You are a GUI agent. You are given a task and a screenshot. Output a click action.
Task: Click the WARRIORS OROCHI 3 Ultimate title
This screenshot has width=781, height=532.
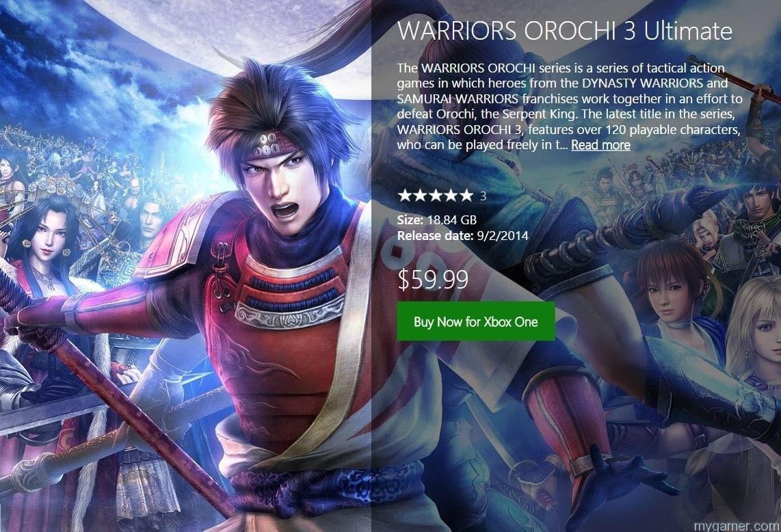tap(565, 31)
